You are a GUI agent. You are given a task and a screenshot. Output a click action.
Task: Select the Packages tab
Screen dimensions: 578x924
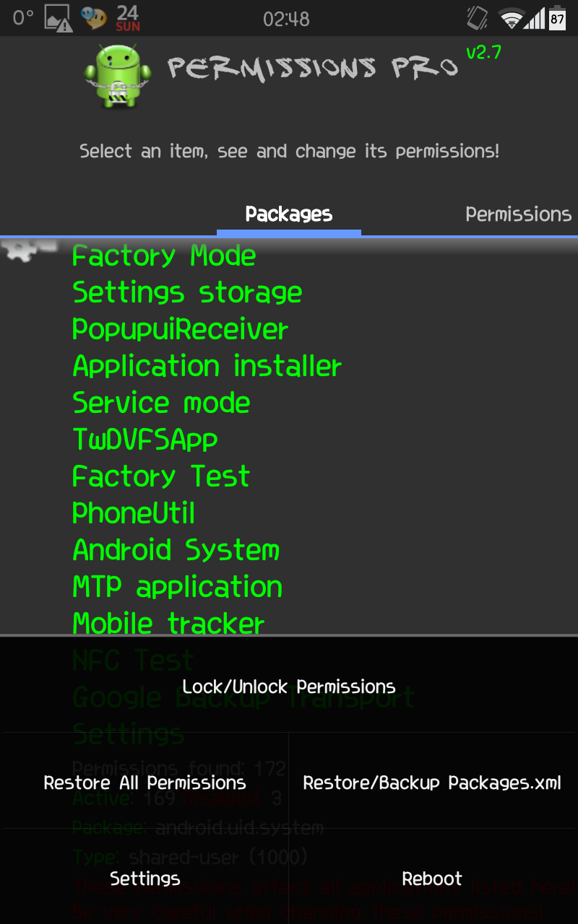[289, 214]
